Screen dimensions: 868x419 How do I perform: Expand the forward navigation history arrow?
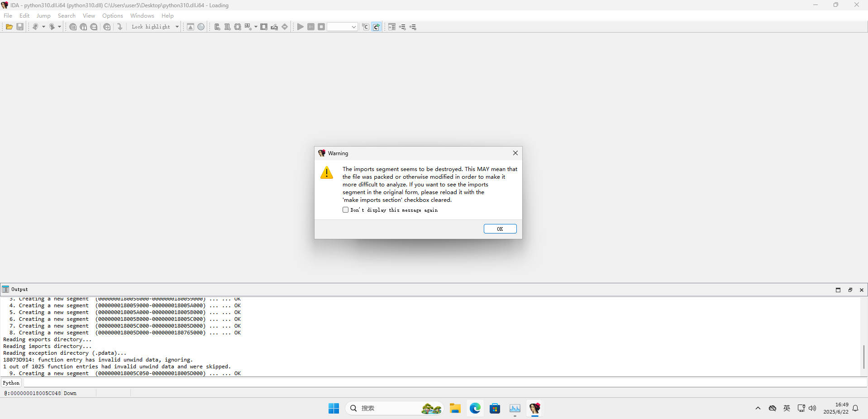59,27
